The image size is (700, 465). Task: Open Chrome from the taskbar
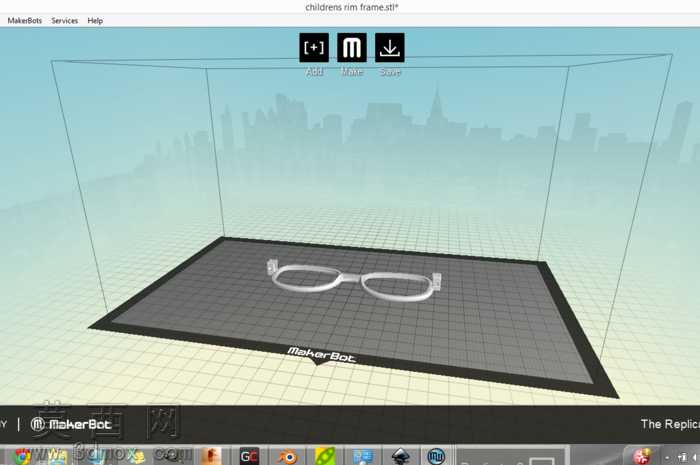(x=22, y=456)
